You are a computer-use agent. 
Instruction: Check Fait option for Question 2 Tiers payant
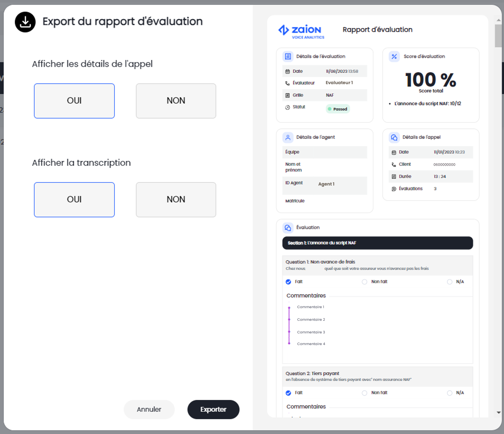coord(288,393)
